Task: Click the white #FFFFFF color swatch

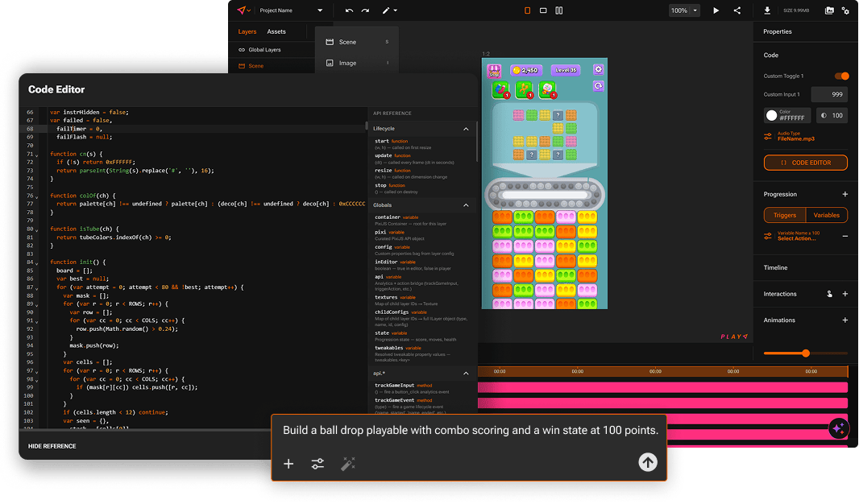Action: point(771,115)
